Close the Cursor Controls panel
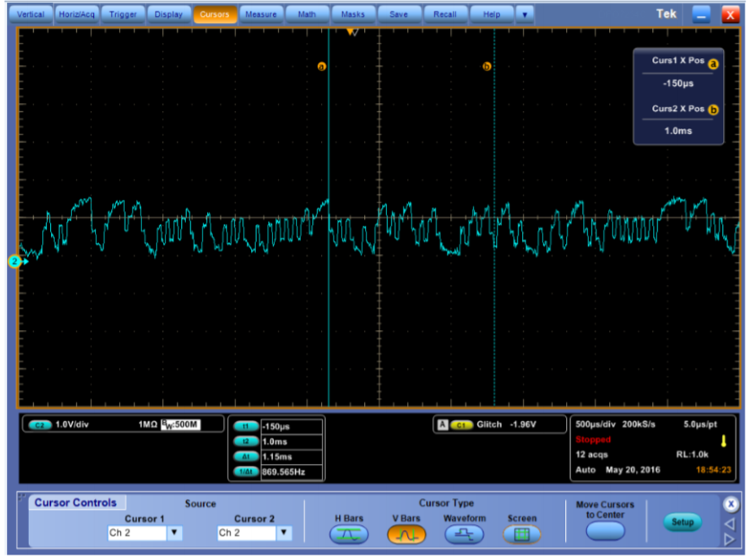Viewport: 751px width, 560px height. click(730, 504)
